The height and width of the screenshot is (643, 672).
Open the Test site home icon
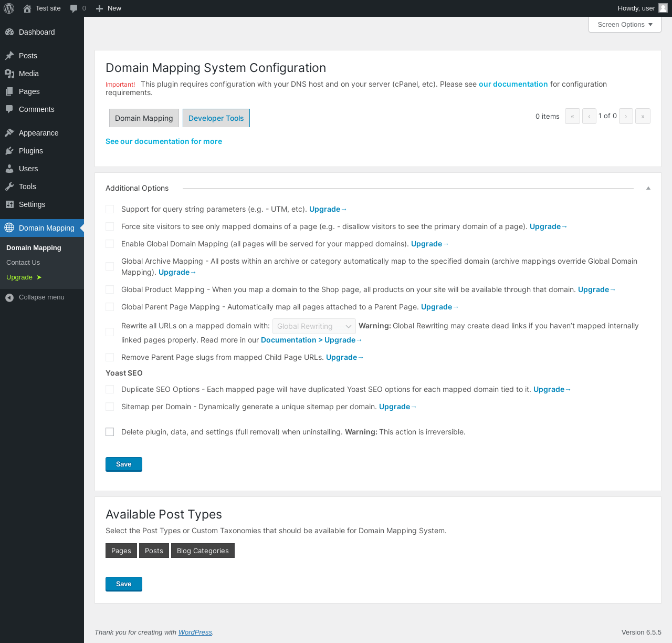[x=27, y=8]
